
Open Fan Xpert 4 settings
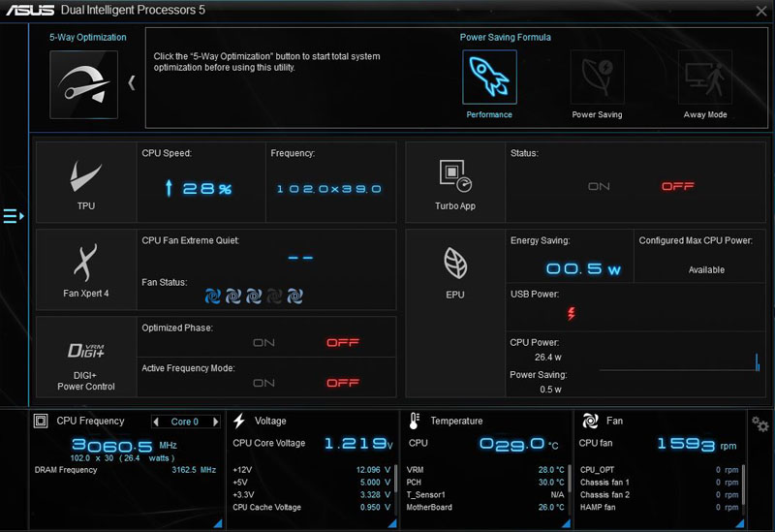pyautogui.click(x=86, y=269)
